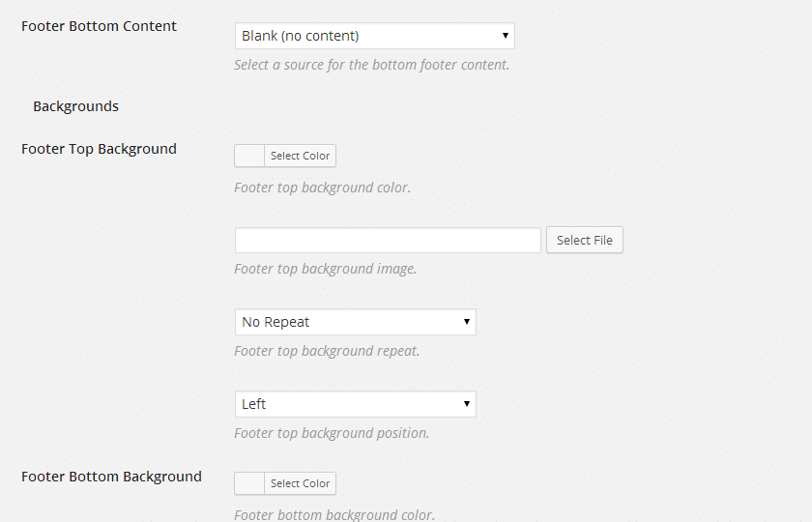Open Footer Top Background color swatch
This screenshot has height=522, width=812.
coord(249,156)
